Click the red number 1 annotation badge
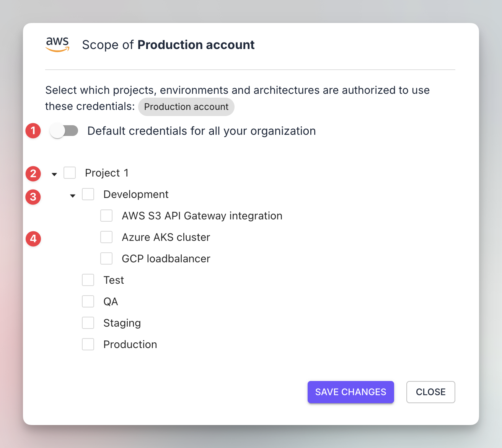Image resolution: width=502 pixels, height=448 pixels. click(x=33, y=131)
